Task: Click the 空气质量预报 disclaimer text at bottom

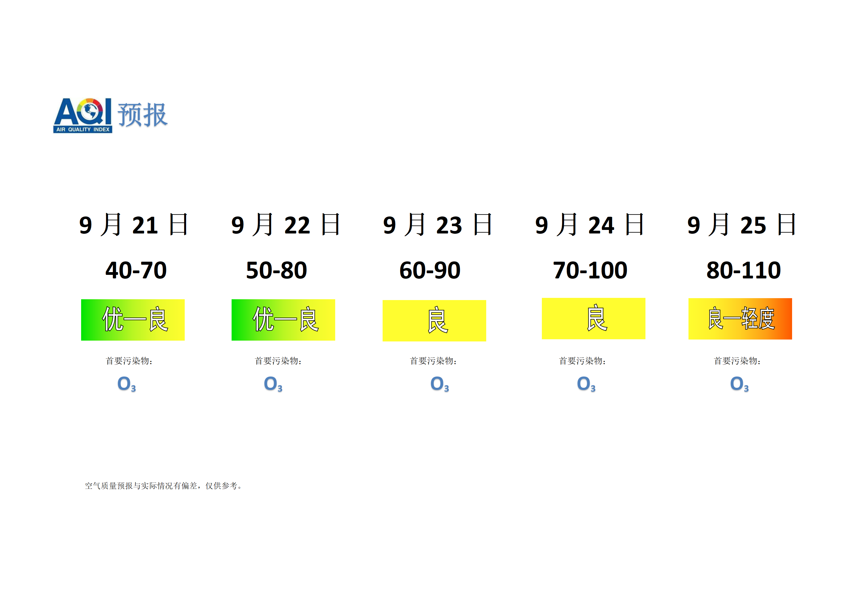Action: (x=163, y=486)
